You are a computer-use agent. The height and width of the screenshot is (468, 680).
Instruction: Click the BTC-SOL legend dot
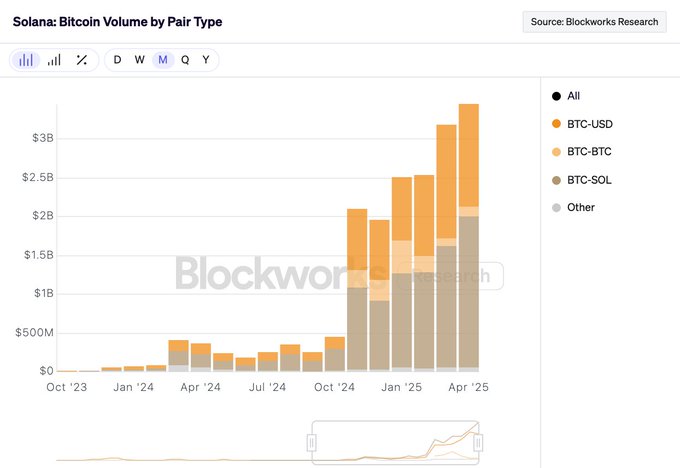pyautogui.click(x=556, y=180)
